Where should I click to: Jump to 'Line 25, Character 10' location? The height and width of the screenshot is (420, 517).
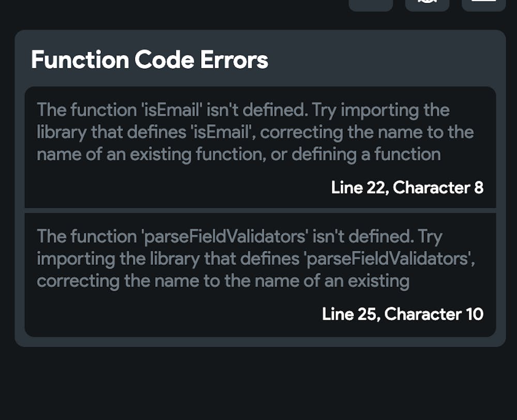pos(402,313)
